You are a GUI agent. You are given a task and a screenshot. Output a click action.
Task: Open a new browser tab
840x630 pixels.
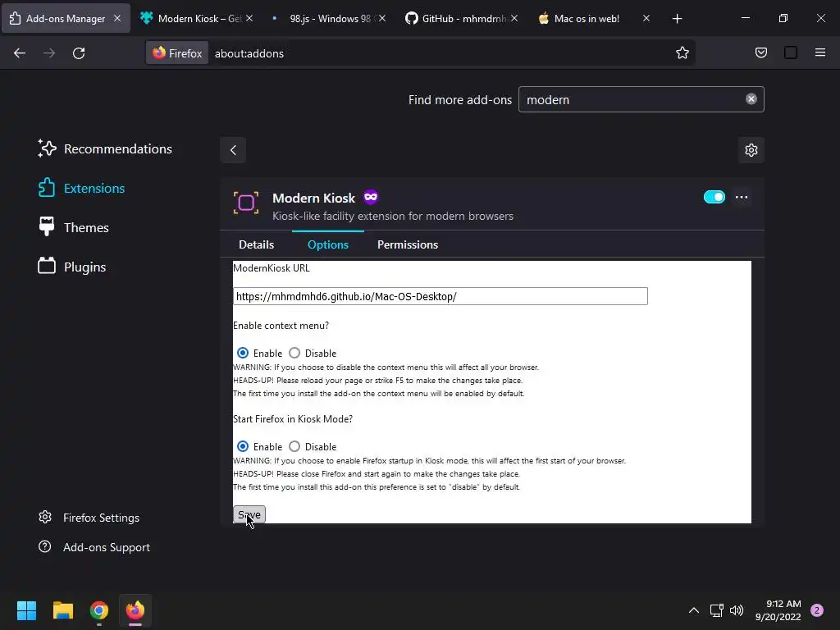[x=677, y=19]
